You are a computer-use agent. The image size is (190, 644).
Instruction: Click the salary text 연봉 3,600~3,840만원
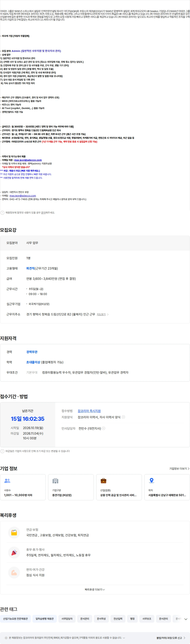click(x=51, y=279)
